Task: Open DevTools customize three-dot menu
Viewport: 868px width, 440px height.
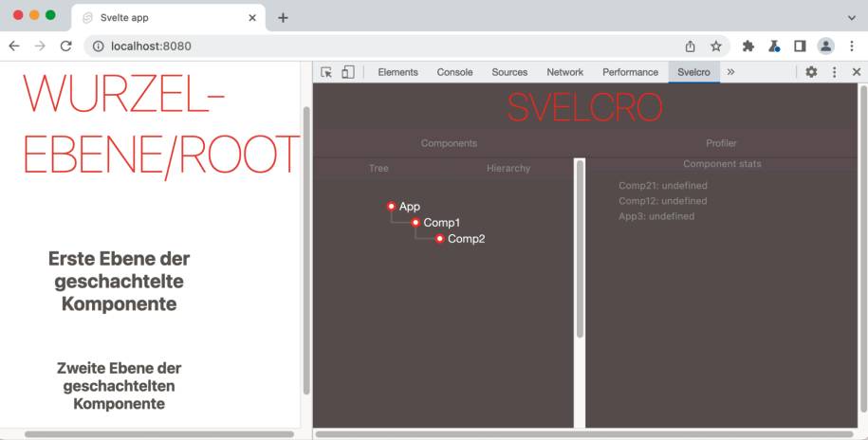Action: [834, 72]
